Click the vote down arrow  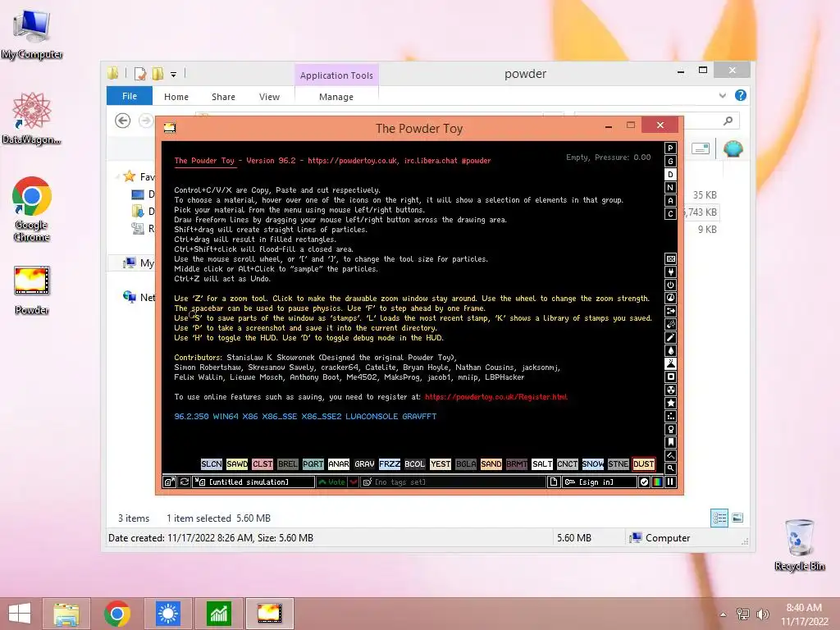[x=353, y=482]
